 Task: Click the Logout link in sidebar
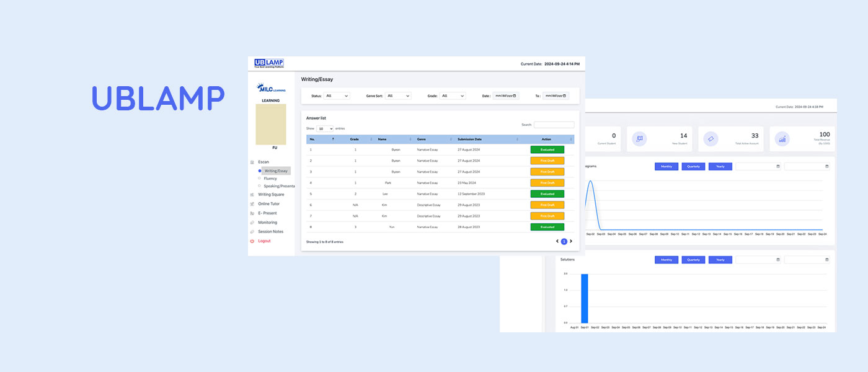click(264, 241)
